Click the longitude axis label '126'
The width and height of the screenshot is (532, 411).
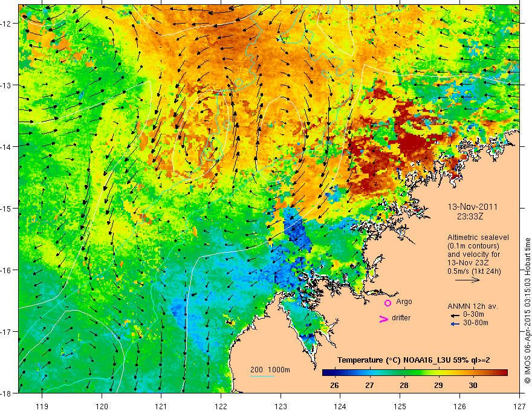tap(459, 406)
